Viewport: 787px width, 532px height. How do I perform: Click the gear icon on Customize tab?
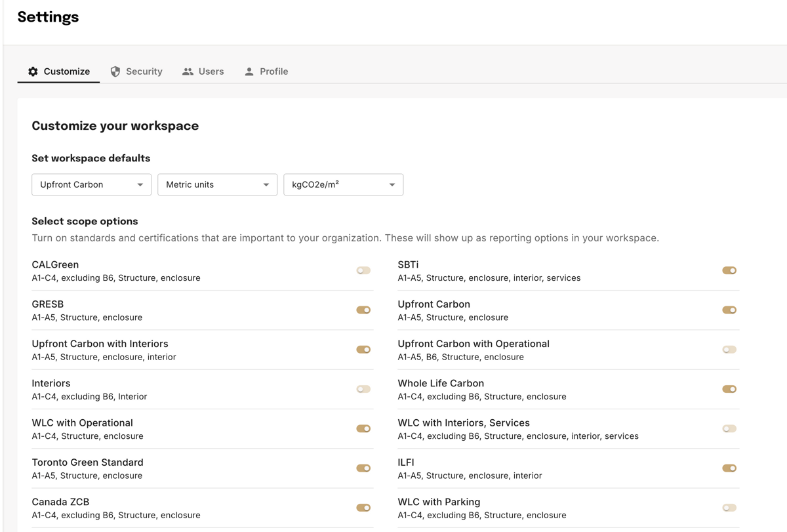[x=33, y=72]
